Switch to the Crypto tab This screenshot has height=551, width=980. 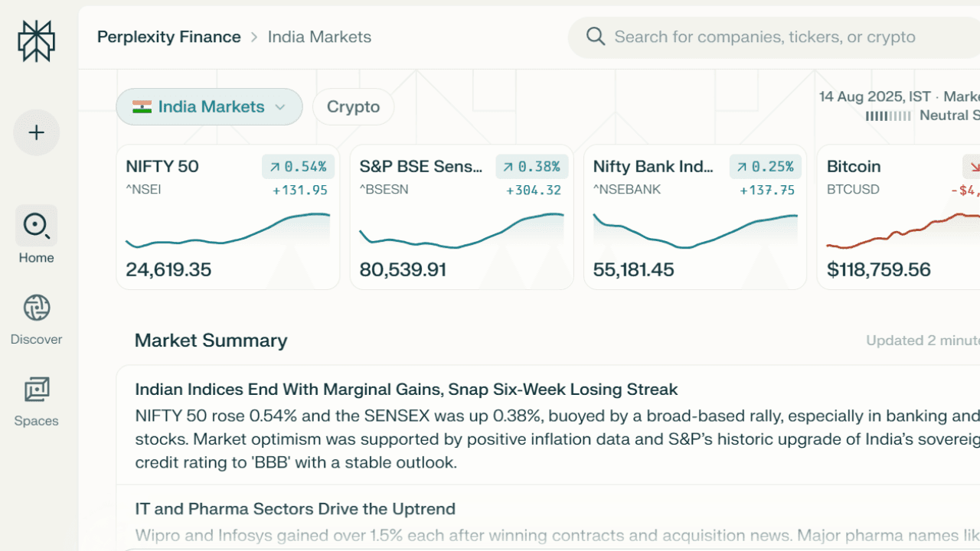tap(353, 106)
